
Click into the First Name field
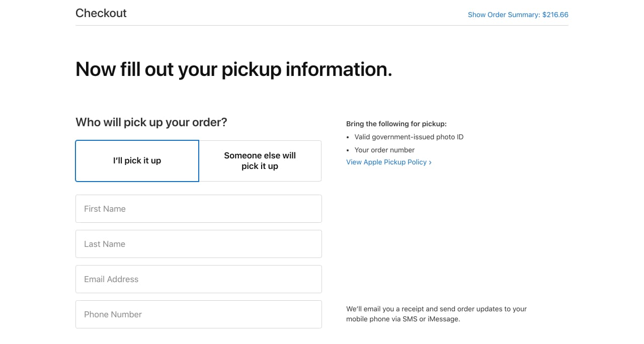tap(199, 209)
